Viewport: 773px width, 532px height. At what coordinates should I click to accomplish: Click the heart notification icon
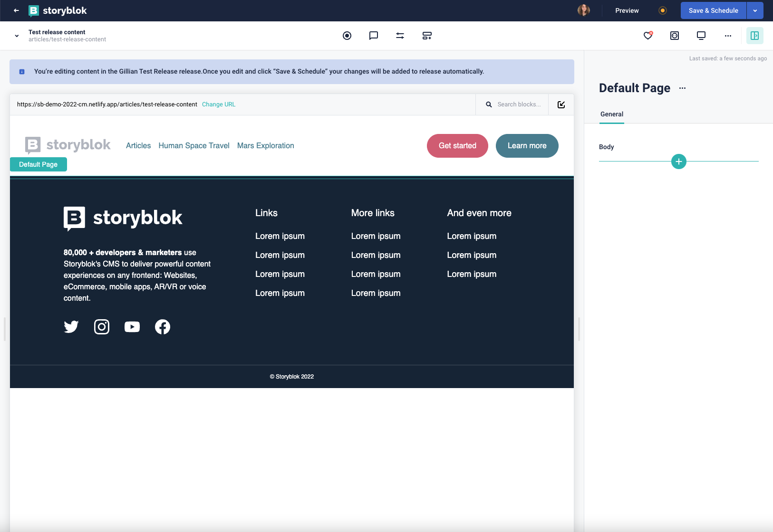click(648, 36)
